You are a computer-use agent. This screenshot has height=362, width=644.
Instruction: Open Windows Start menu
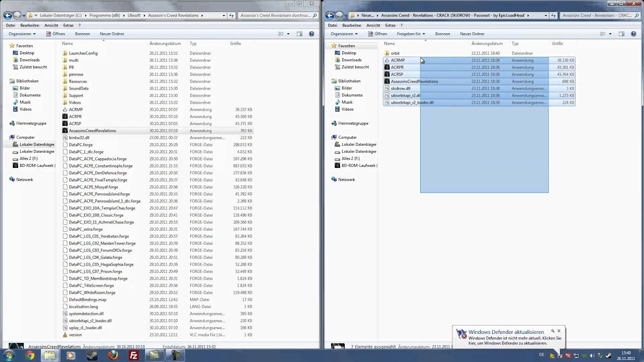pos(9,355)
